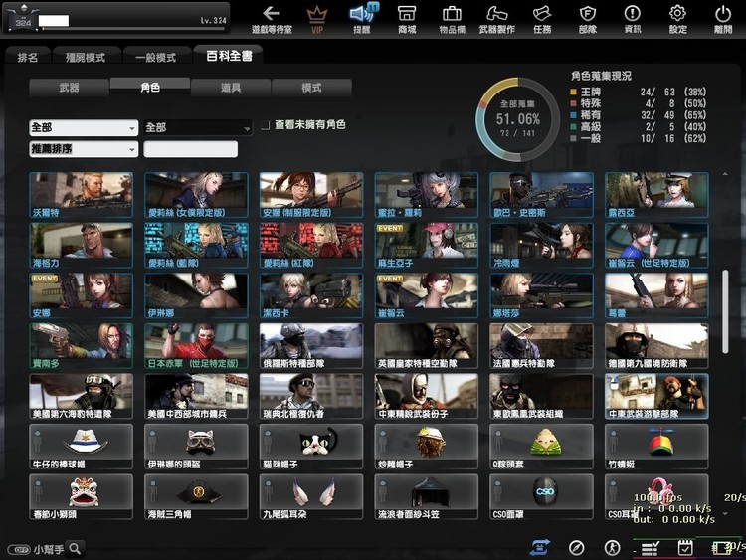The height and width of the screenshot is (560, 746).
Task: Click the scroll up arrow of character list
Action: [x=725, y=174]
